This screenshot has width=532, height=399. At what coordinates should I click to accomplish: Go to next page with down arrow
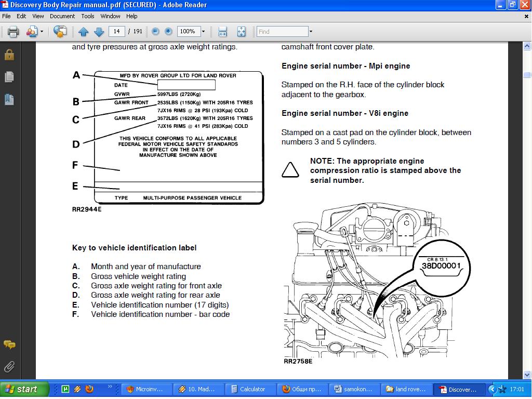99,32
